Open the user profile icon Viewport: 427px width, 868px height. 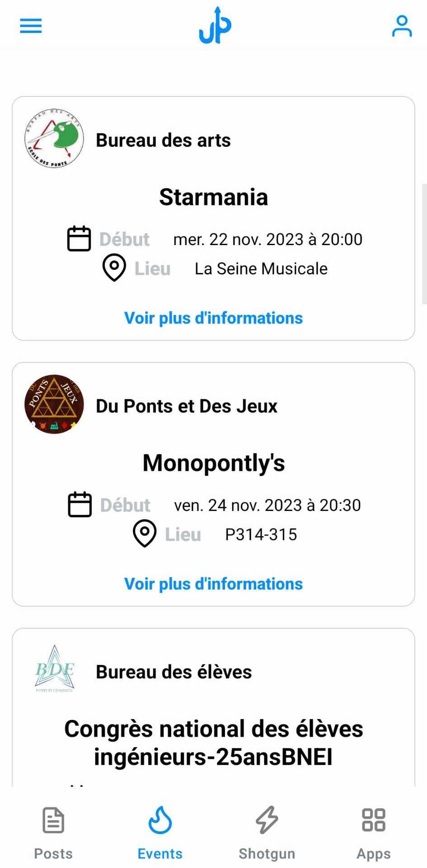pos(402,26)
